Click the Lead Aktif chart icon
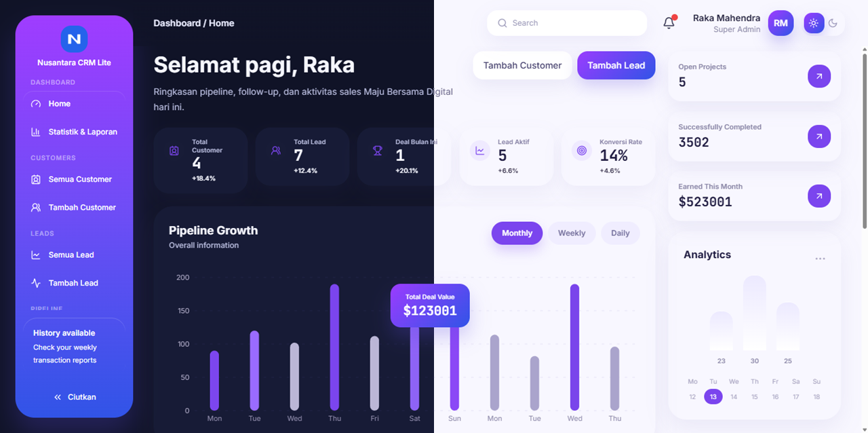The width and height of the screenshot is (868, 433). coord(480,151)
